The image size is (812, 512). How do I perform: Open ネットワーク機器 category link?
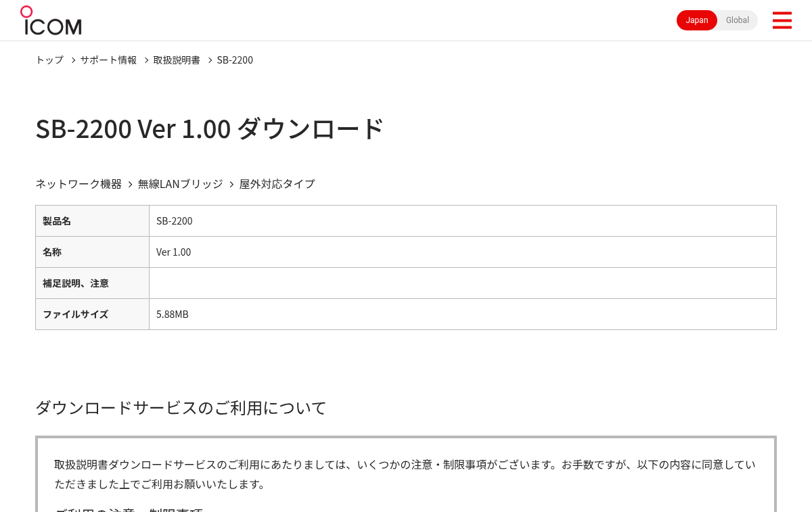click(78, 184)
